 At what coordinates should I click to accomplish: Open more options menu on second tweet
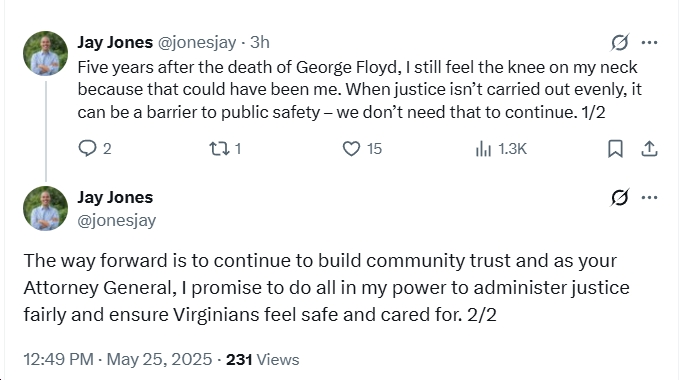pos(649,197)
